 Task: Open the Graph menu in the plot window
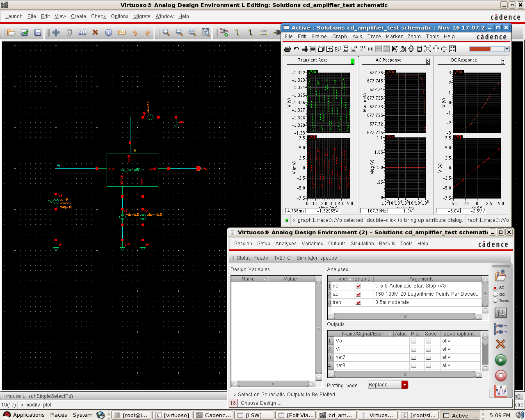tap(339, 37)
